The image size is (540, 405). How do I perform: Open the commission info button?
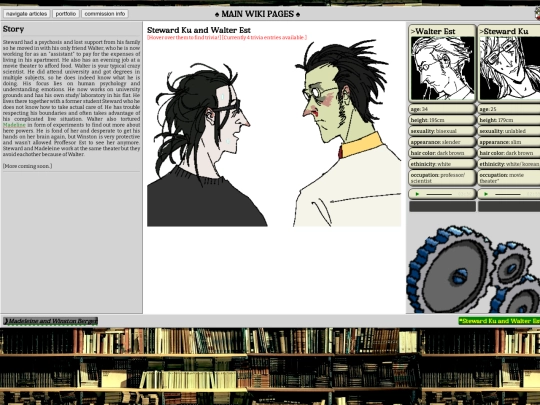coord(105,14)
